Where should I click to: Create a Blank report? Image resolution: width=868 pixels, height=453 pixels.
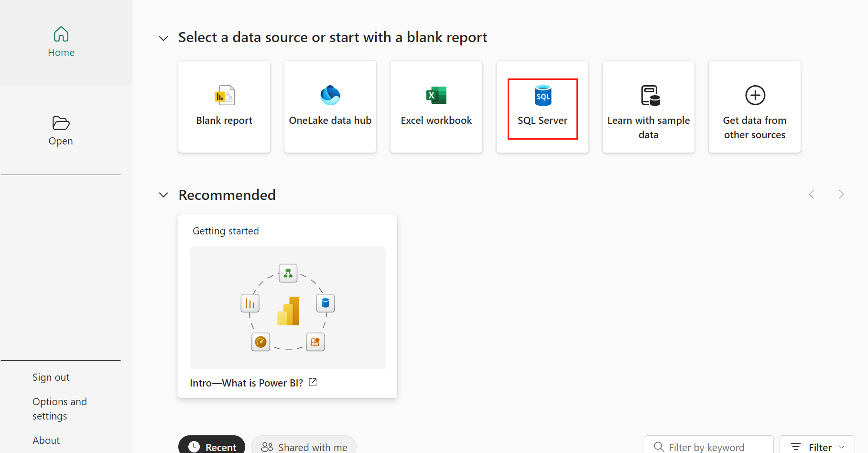[224, 107]
